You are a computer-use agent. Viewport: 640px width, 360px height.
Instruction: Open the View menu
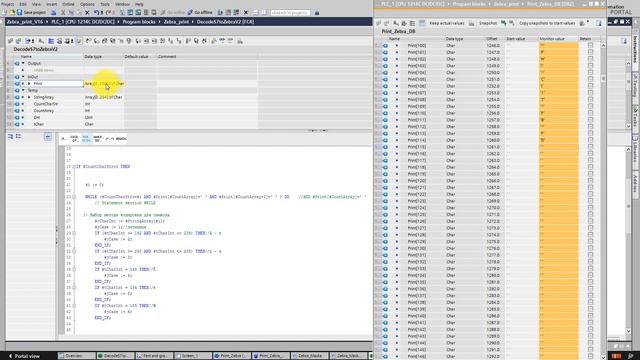tap(36, 4)
